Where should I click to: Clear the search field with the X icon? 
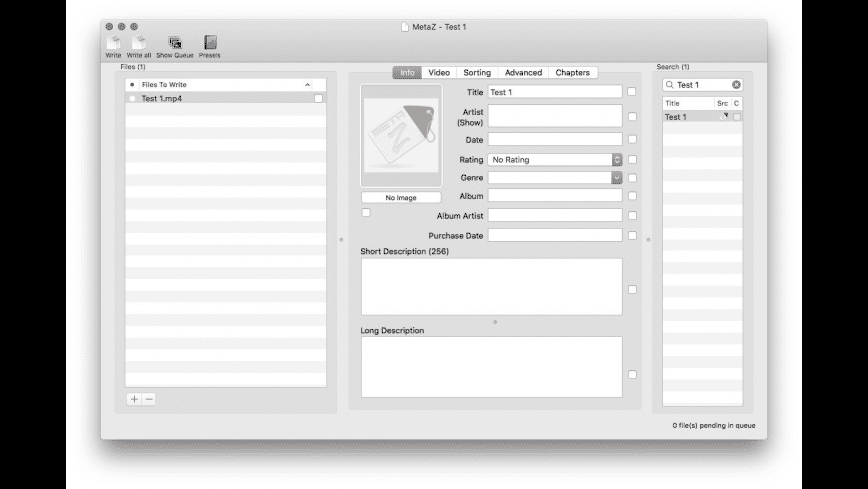736,85
